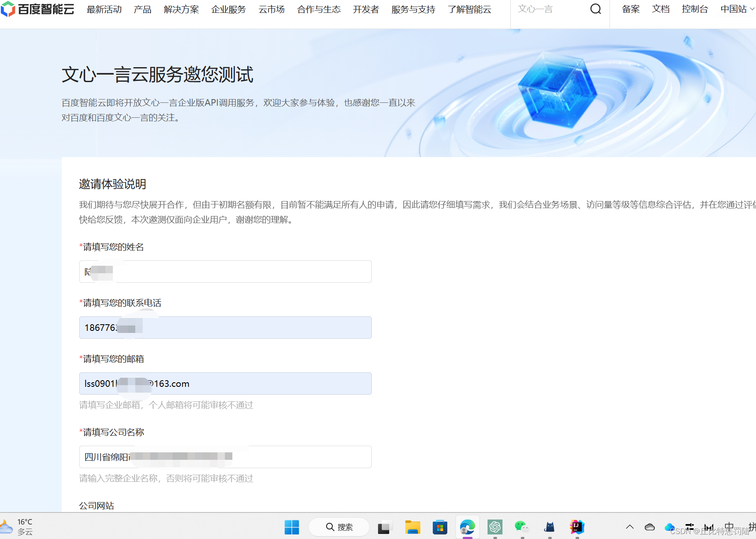The image size is (756, 539).
Task: Click the 请填写您的联系电话 label
Action: pyautogui.click(x=120, y=303)
